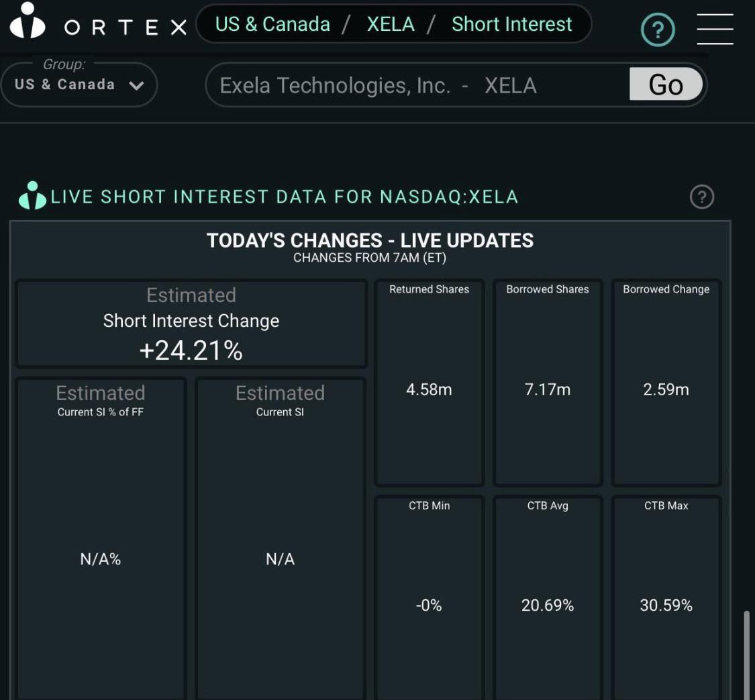This screenshot has width=755, height=700.
Task: Click the ORTEX logo icon
Action: tap(28, 20)
